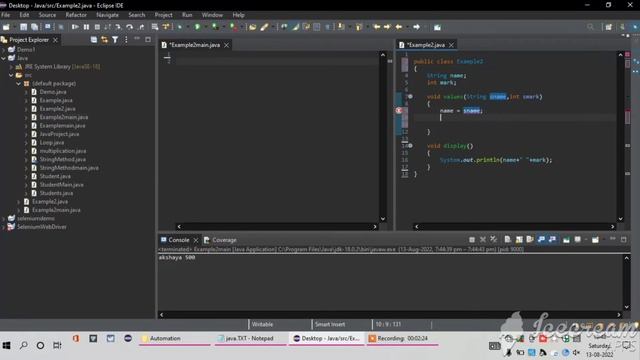
Task: Click the green Run button icon
Action: 197,27
